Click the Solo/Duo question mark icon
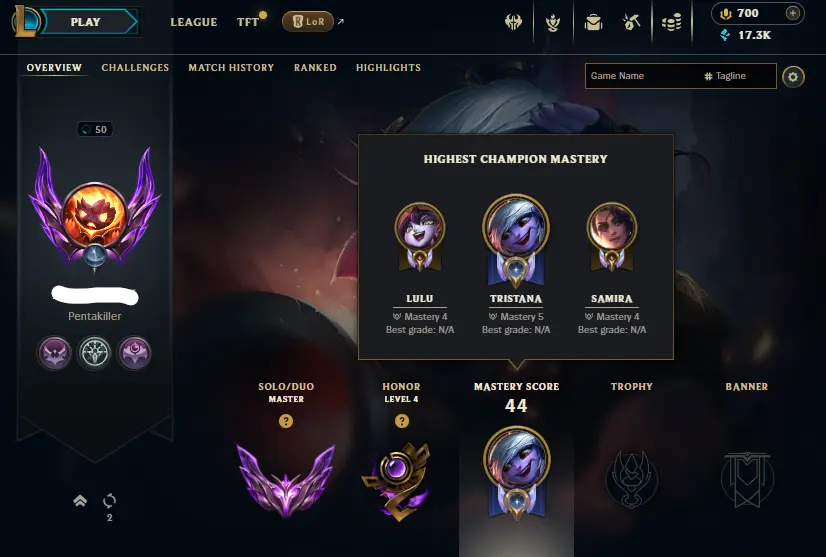The image size is (826, 557). [286, 421]
